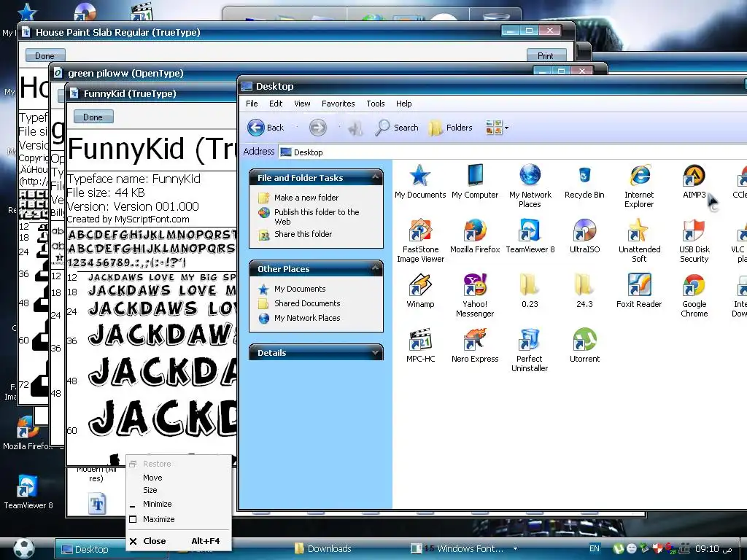Image resolution: width=747 pixels, height=560 pixels.
Task: Choose Size in the context menu
Action: tap(179, 490)
